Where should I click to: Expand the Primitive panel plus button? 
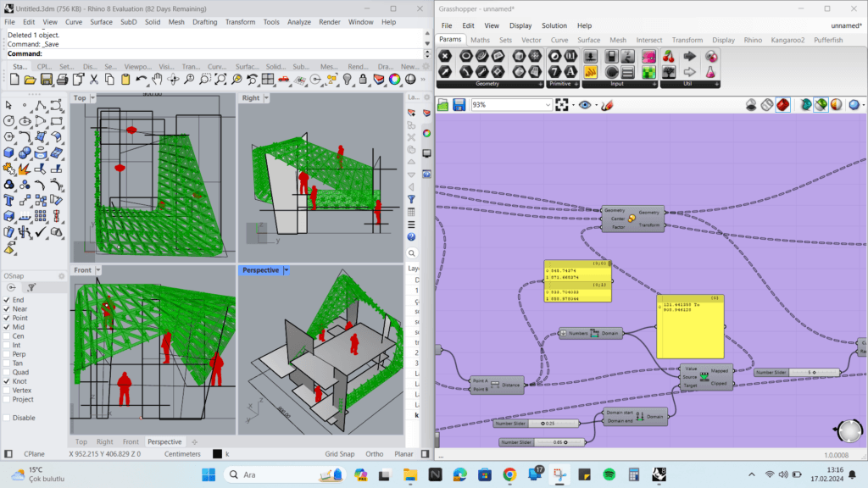click(x=576, y=84)
